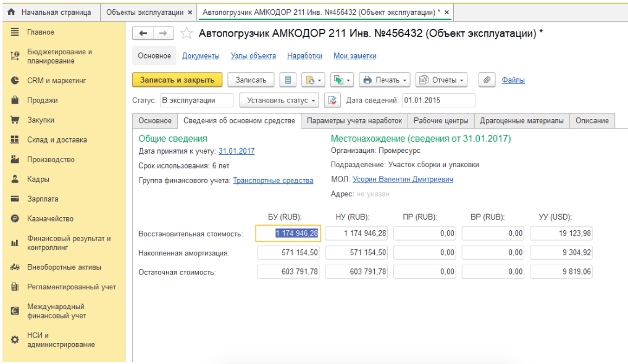The height and width of the screenshot is (364, 628).
Task: Go forward with the right arrow button
Action: coord(163,33)
